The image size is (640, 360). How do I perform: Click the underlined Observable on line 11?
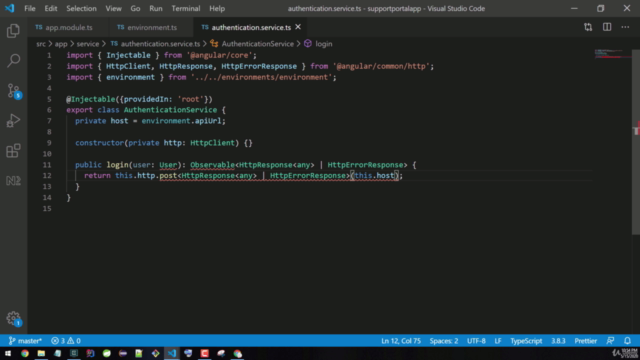coord(212,165)
